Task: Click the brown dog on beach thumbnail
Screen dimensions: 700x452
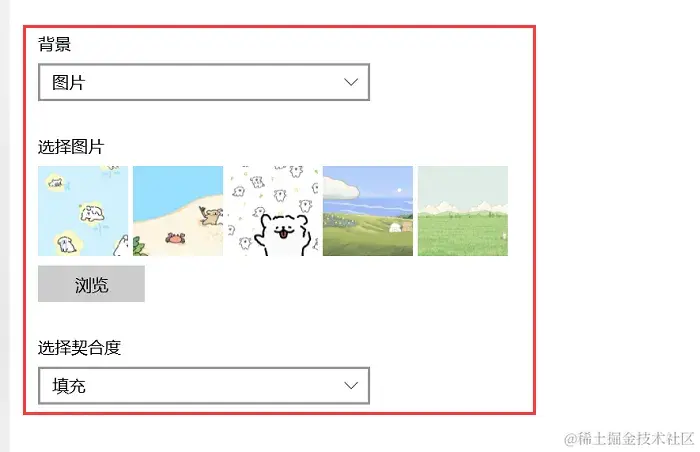Action: (211, 216)
